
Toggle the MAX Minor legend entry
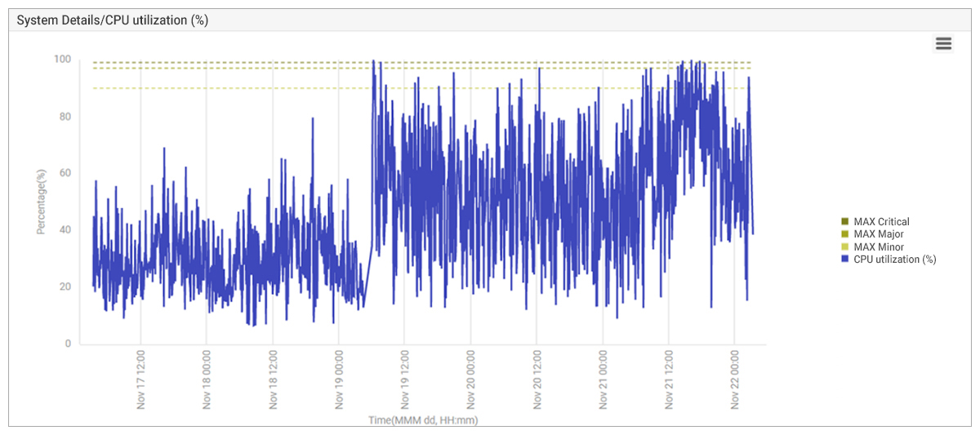point(872,246)
